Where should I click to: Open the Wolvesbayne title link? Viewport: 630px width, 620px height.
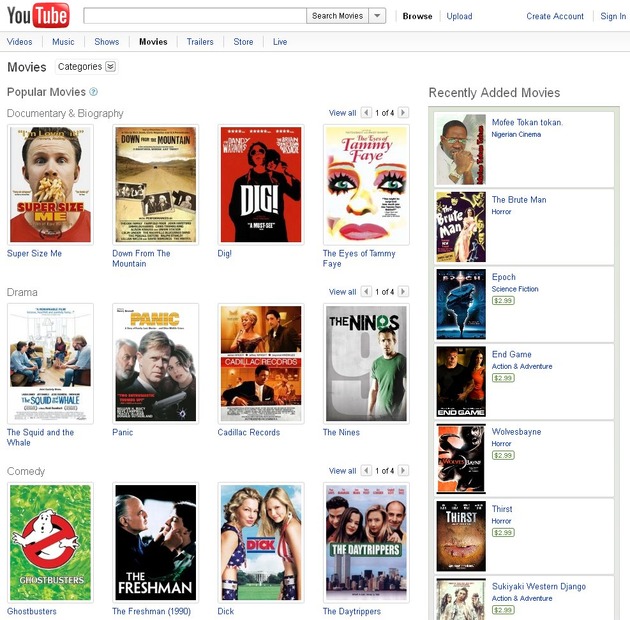pyautogui.click(x=516, y=432)
